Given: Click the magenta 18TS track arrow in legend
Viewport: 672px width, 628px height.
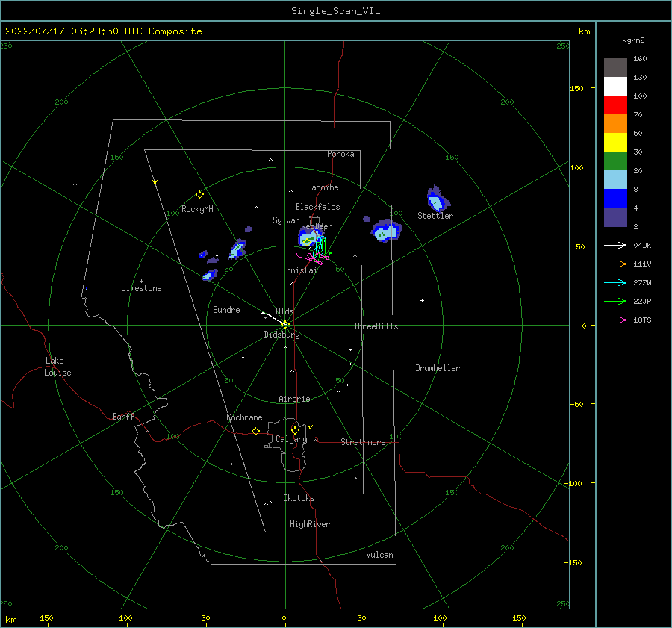Looking at the screenshot, I should (615, 320).
